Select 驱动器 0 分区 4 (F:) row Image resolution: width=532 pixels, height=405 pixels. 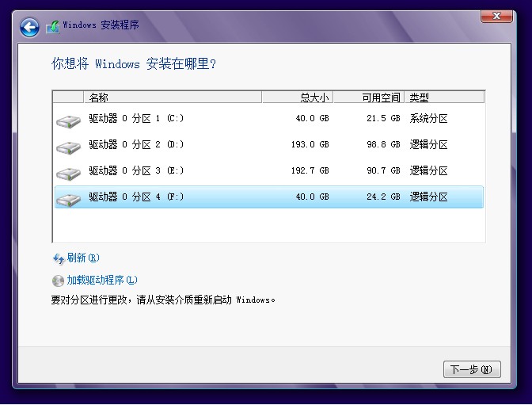click(x=269, y=197)
